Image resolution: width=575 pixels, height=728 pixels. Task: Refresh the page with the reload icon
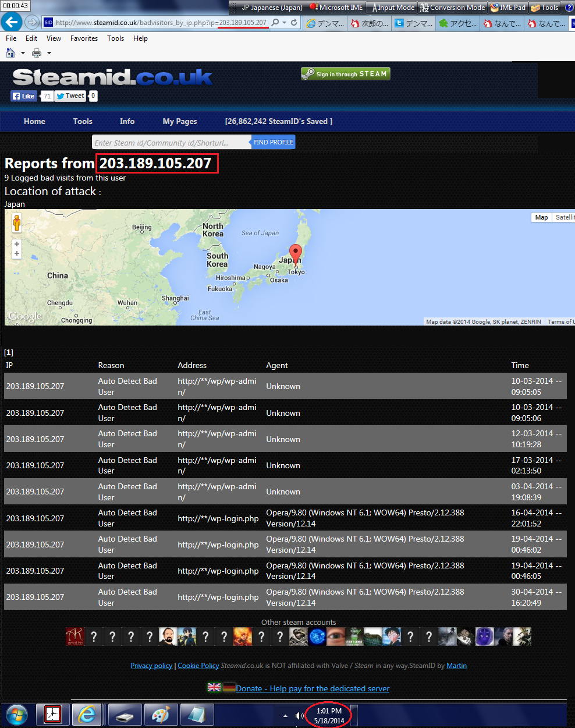pos(294,23)
